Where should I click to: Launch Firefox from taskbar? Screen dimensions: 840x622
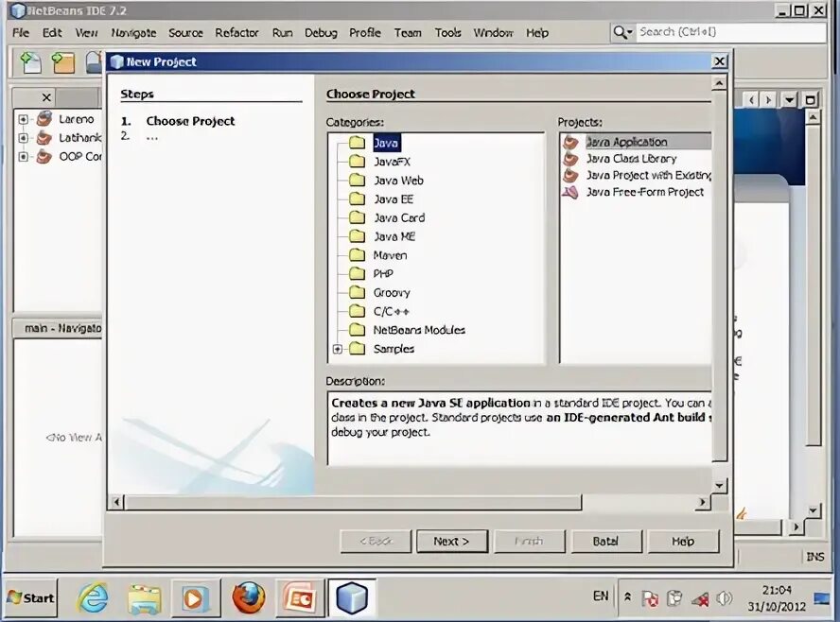pos(249,598)
